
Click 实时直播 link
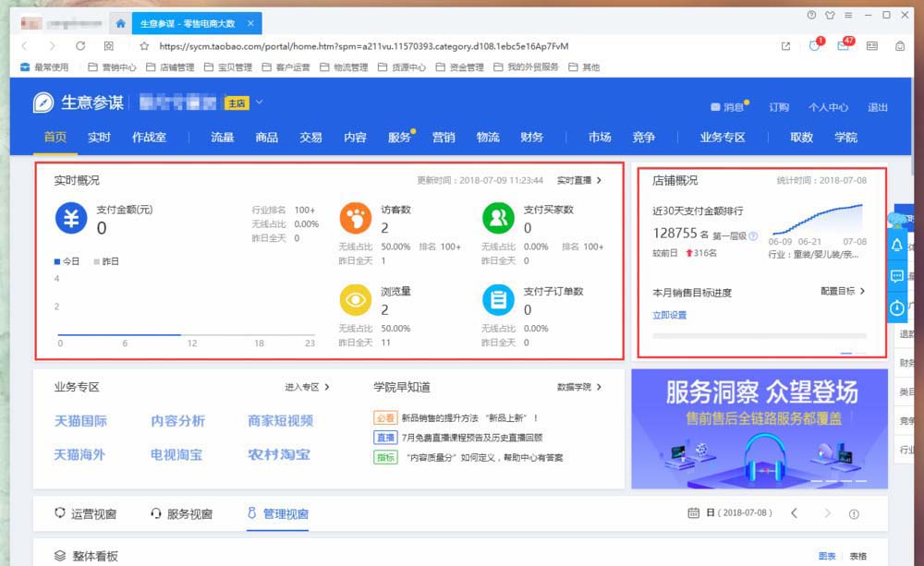click(579, 180)
